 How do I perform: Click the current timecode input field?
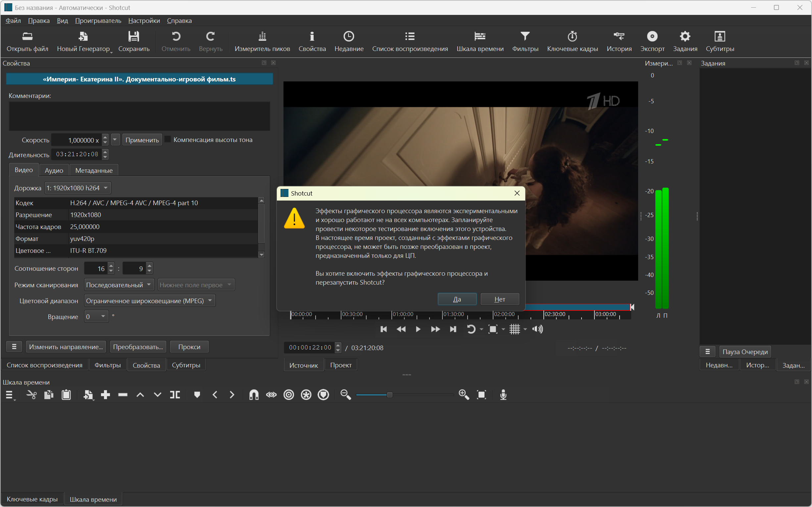tap(310, 347)
